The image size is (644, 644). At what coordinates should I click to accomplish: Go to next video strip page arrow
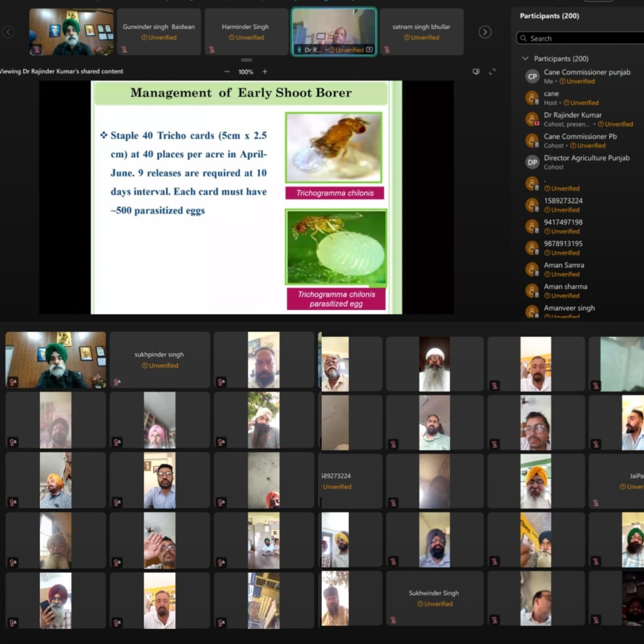tap(485, 32)
